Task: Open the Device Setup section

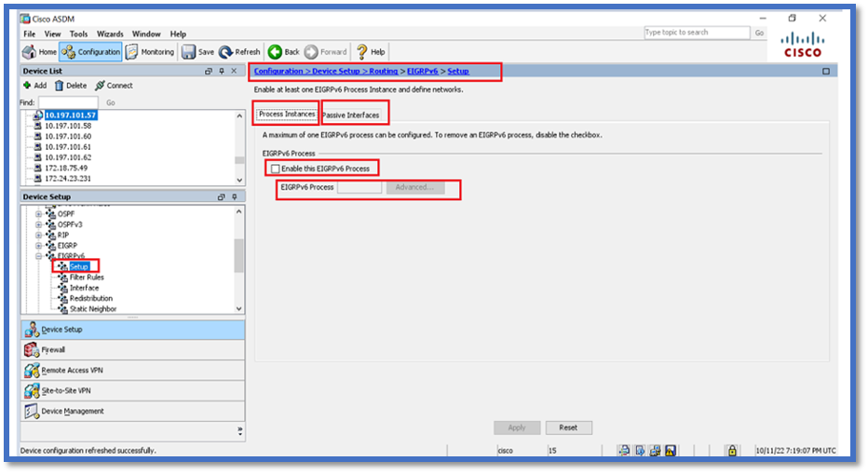Action: coord(133,330)
